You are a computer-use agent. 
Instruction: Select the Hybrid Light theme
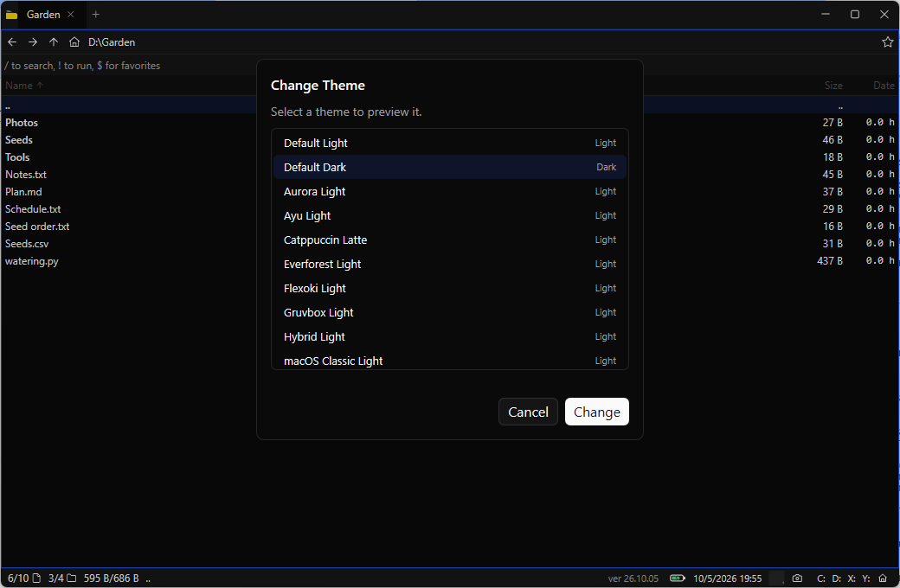[450, 336]
